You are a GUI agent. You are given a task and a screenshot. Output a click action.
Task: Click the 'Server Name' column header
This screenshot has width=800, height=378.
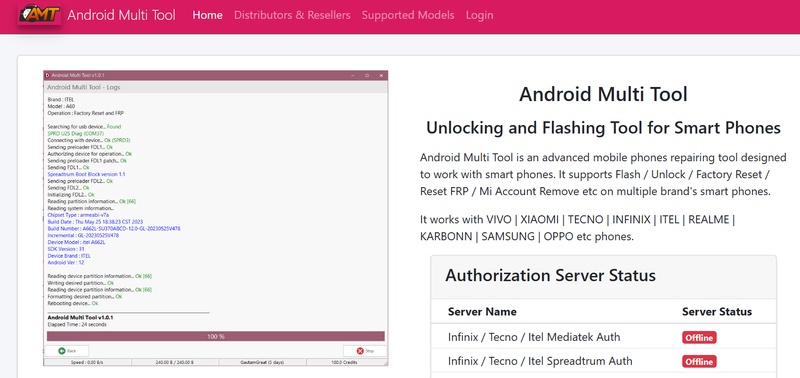click(482, 312)
